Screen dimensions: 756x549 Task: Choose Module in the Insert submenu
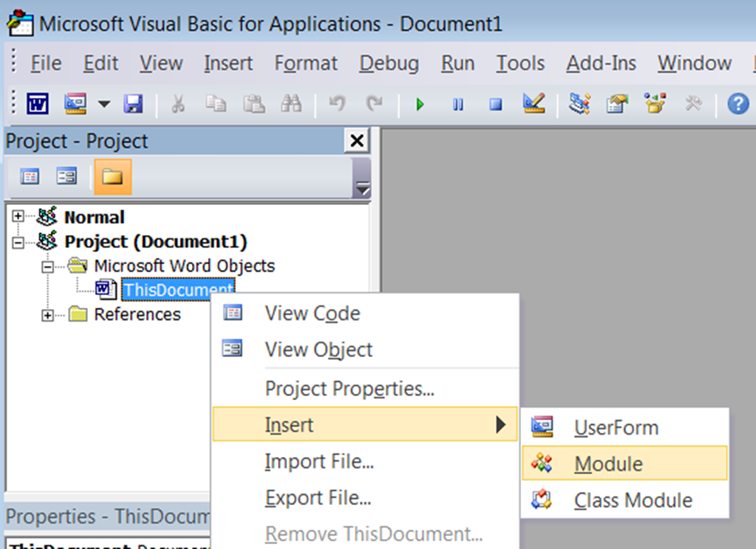(625, 463)
